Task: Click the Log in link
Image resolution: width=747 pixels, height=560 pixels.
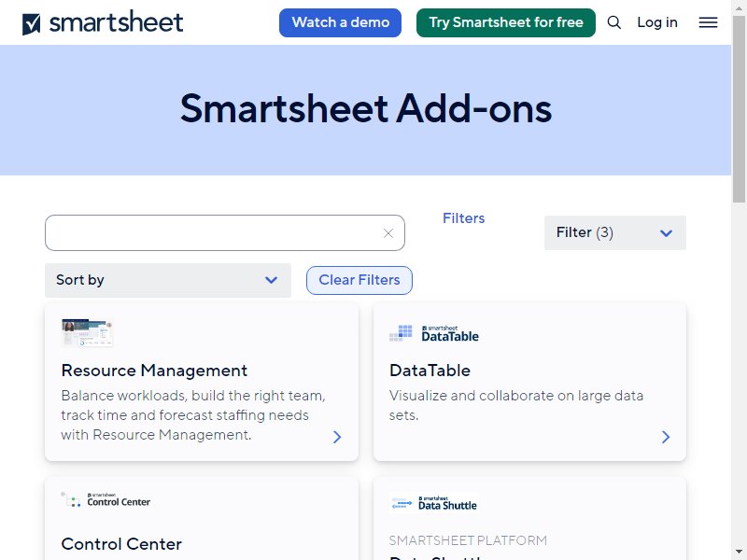Action: point(657,22)
